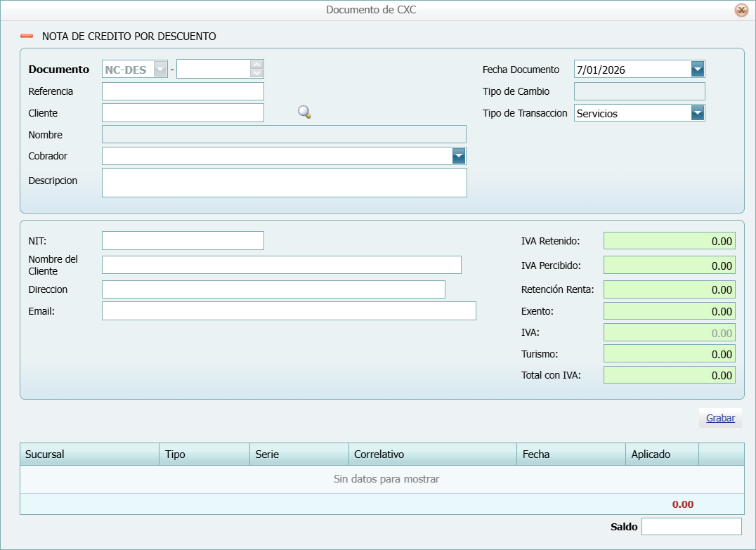Focus the Cliente code field
This screenshot has height=550, width=756.
pyautogui.click(x=183, y=113)
